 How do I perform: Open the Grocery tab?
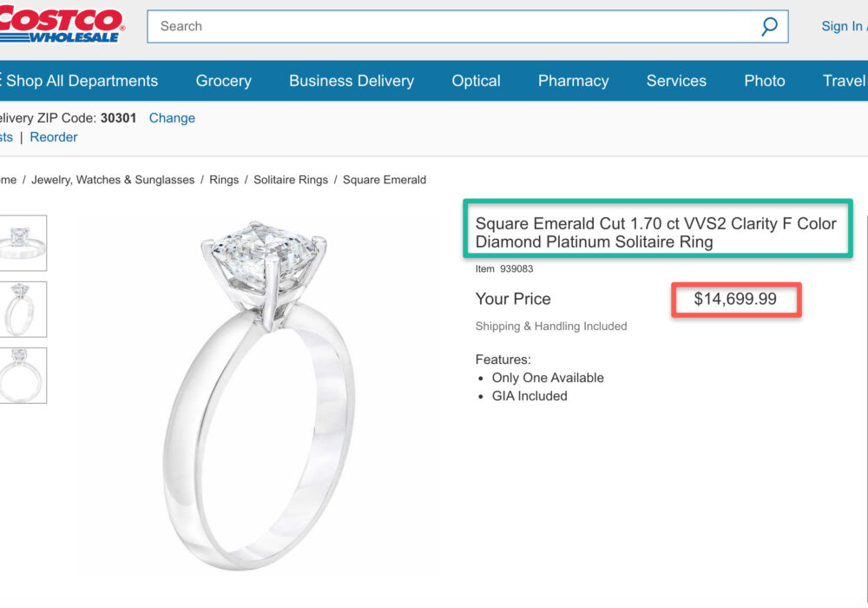click(x=223, y=81)
